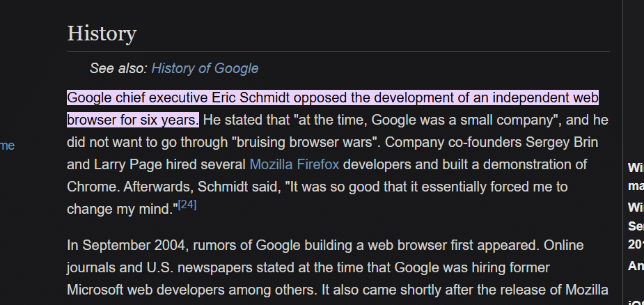644x305 pixels.
Task: Click the highlighted sentence about Eric Schmidt
Action: pos(333,109)
